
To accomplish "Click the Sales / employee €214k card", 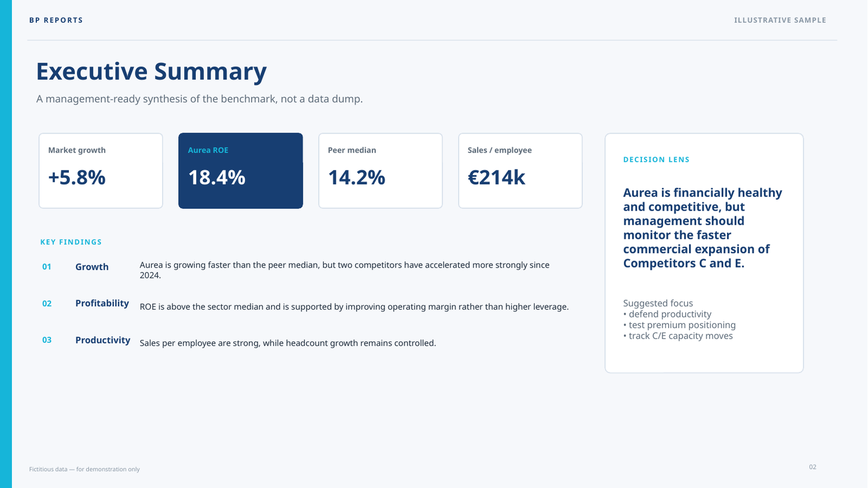I will pyautogui.click(x=520, y=170).
